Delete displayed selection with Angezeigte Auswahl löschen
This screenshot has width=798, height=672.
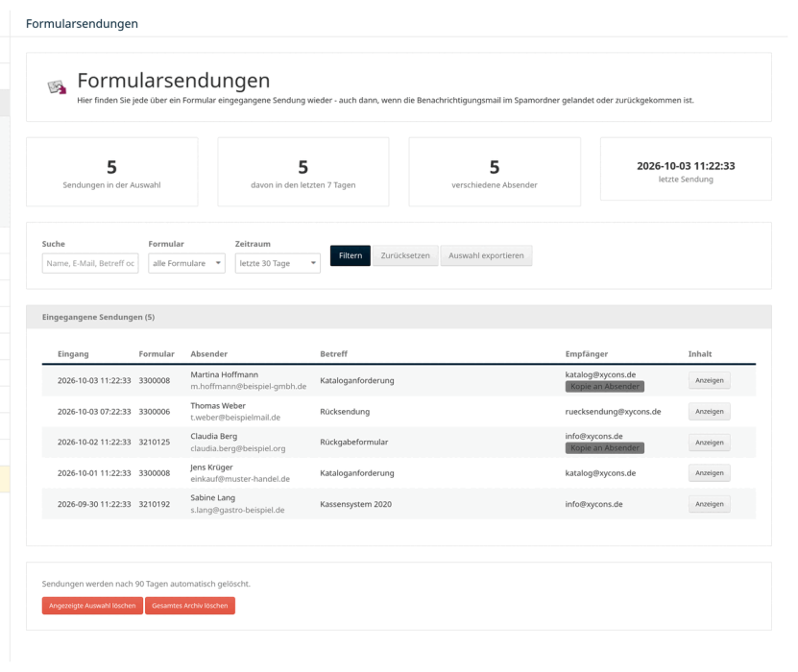92,606
